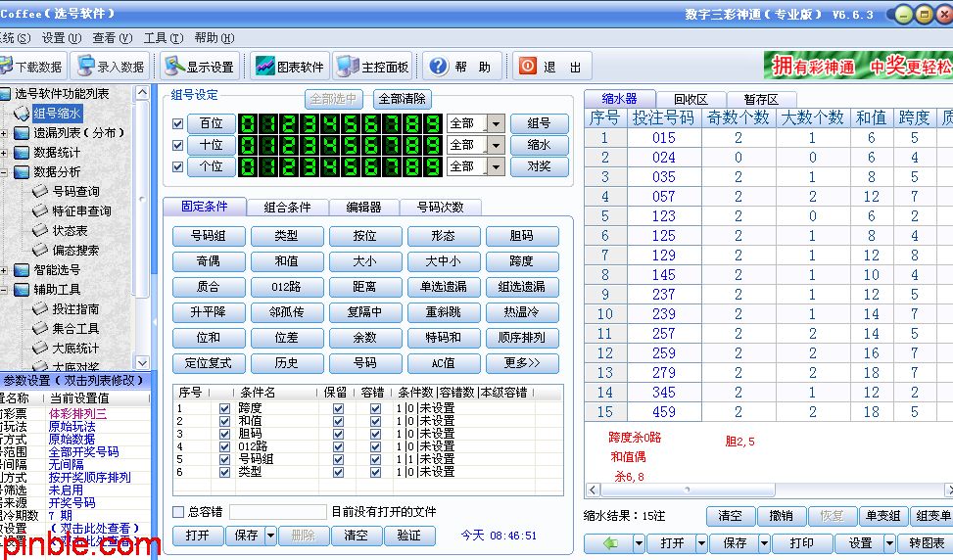This screenshot has width=953, height=560.
Task: Switch to the 回收区 tab
Action: coord(691,99)
